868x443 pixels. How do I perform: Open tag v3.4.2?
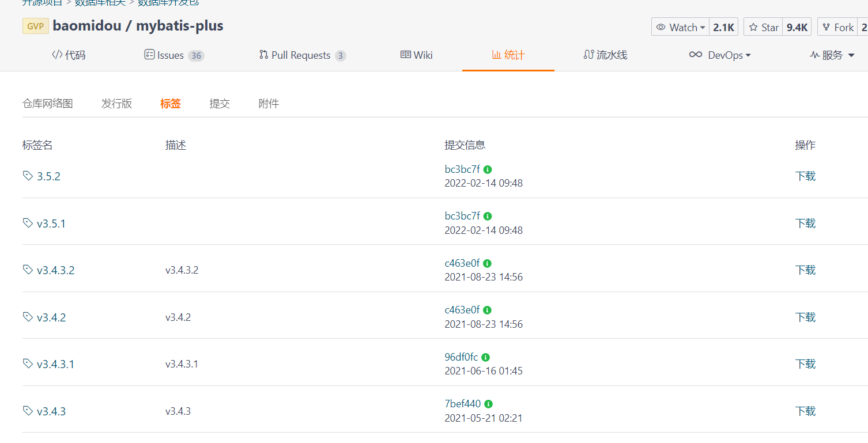point(51,317)
